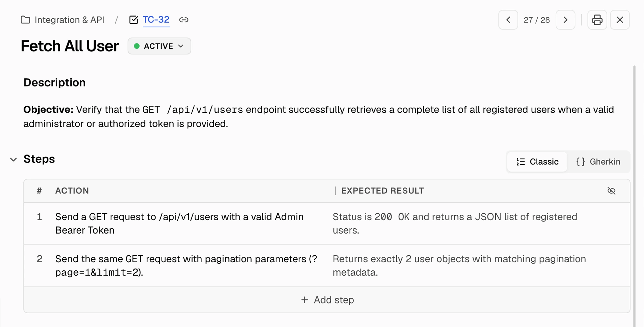Click the test case checkbox icon beside TC-32
The width and height of the screenshot is (644, 327).
[x=134, y=20]
